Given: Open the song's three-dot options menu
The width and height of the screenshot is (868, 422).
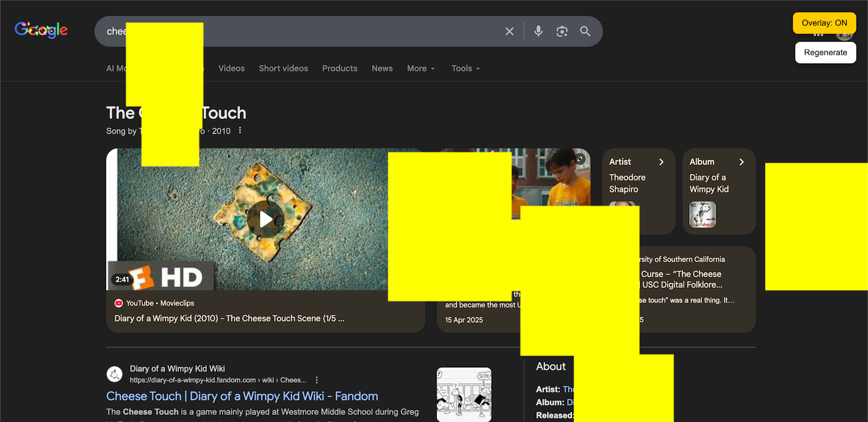Looking at the screenshot, I should pyautogui.click(x=240, y=131).
